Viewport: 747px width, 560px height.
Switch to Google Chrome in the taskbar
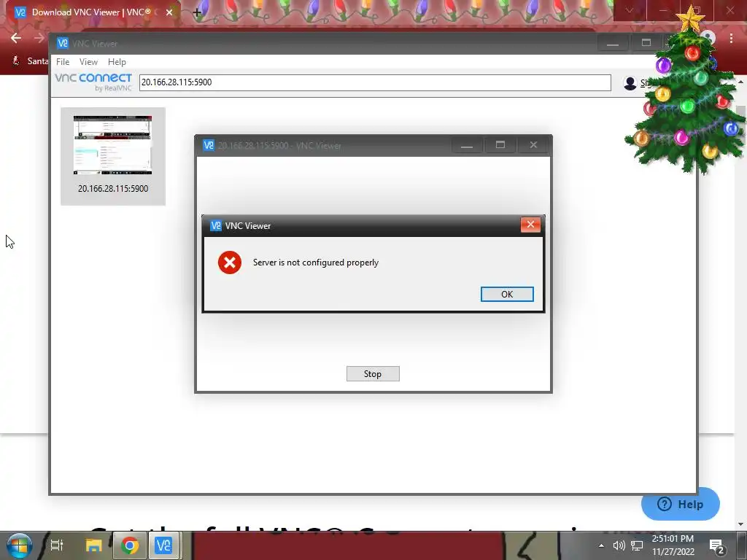click(x=130, y=545)
